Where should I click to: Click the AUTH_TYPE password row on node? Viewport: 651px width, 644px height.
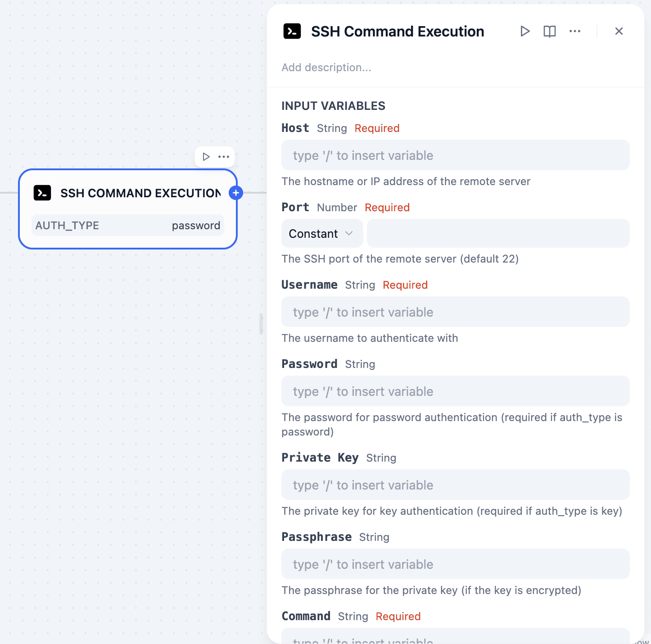pyautogui.click(x=128, y=226)
